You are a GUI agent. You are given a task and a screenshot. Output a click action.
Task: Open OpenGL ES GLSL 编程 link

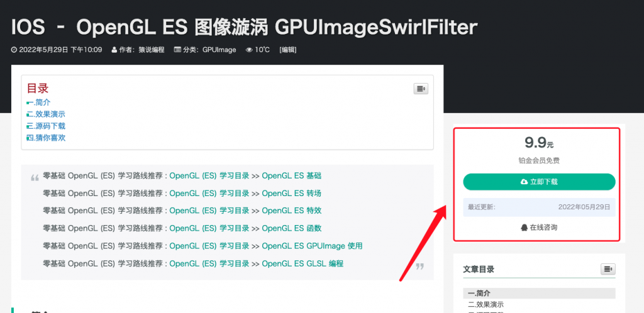[303, 264]
